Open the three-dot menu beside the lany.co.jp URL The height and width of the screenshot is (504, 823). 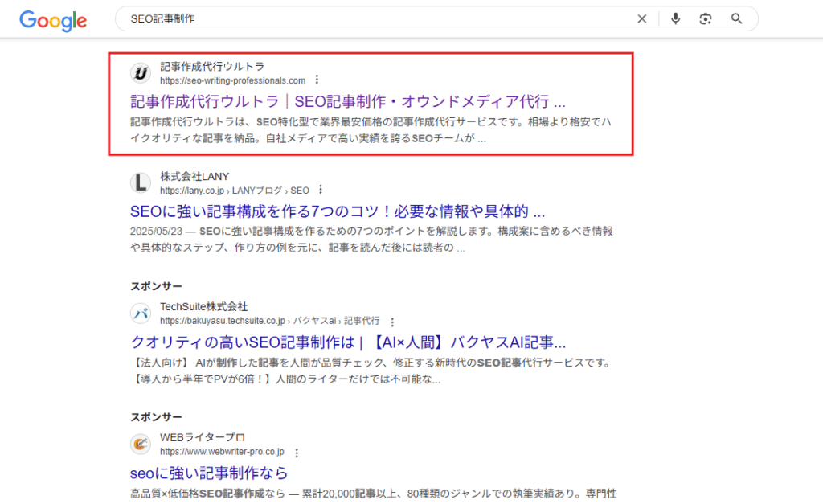320,190
